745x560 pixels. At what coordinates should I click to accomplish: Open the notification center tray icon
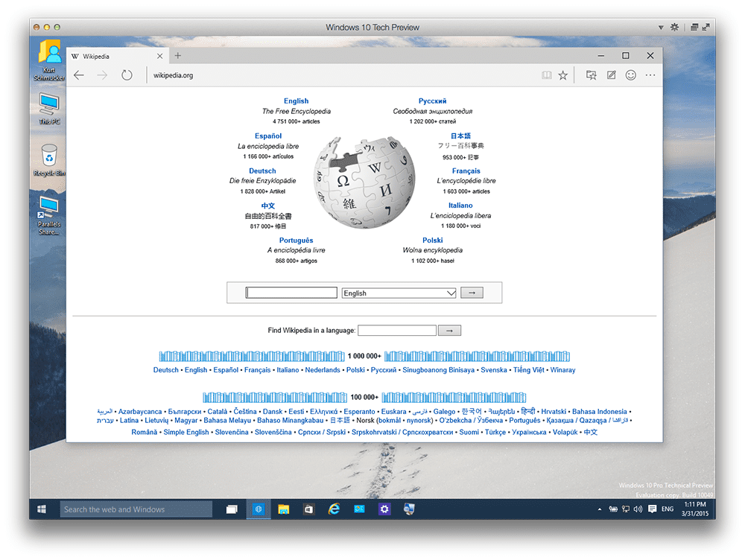coord(653,509)
